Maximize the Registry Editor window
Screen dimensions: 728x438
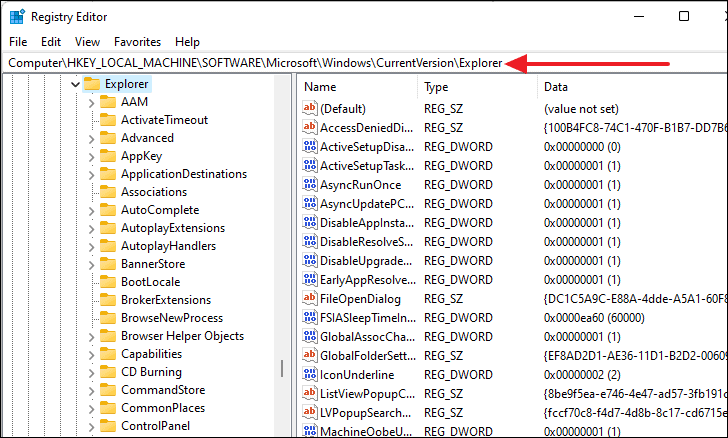tap(683, 16)
